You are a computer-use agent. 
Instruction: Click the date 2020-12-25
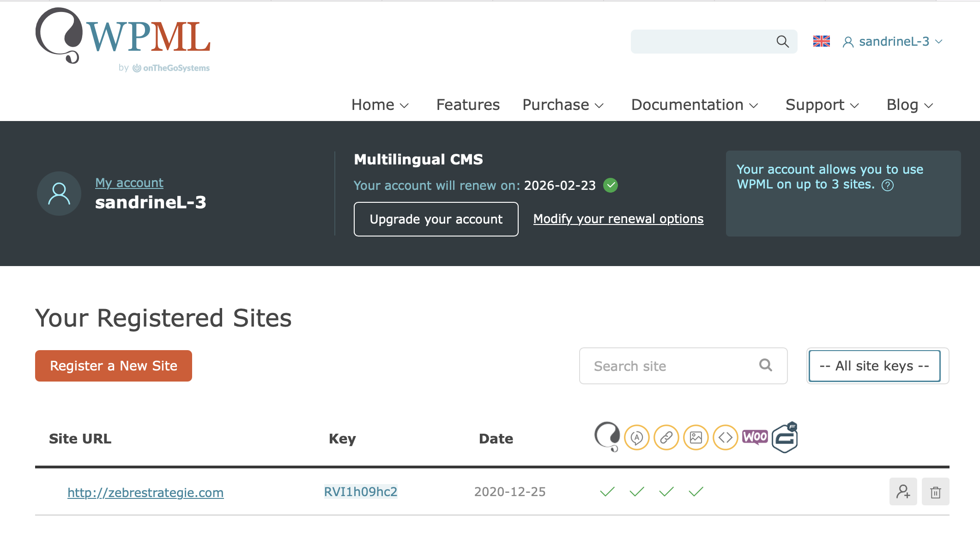(510, 491)
